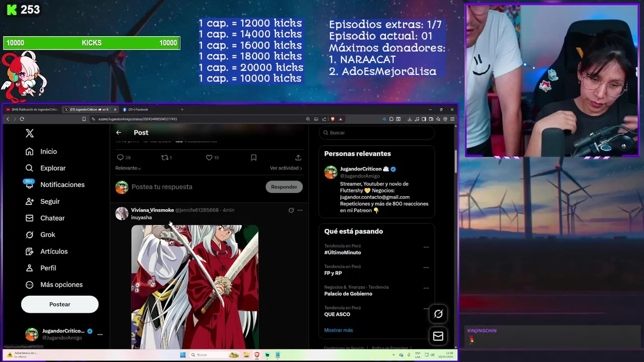Image resolution: width=644 pixels, height=362 pixels.
Task: Open Brave browser from taskbar
Action: click(257, 355)
